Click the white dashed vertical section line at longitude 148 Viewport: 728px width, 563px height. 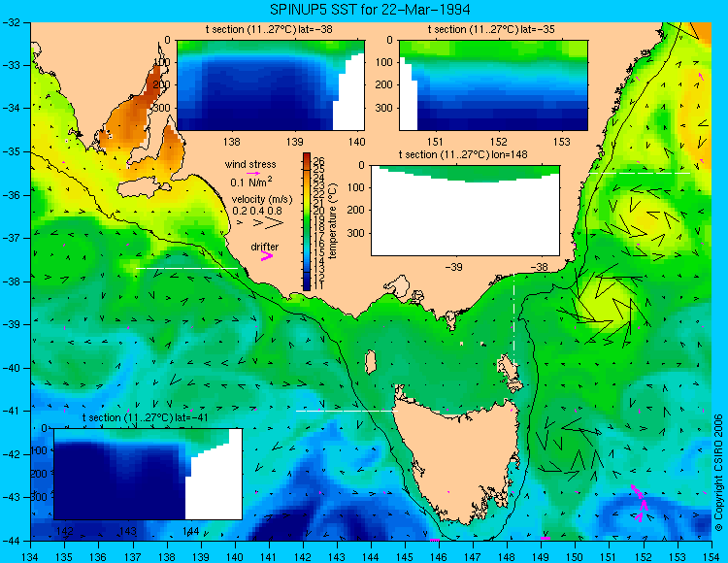(513, 320)
